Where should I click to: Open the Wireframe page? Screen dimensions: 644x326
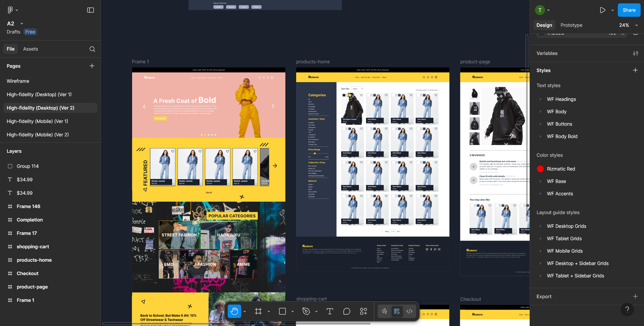(x=18, y=81)
